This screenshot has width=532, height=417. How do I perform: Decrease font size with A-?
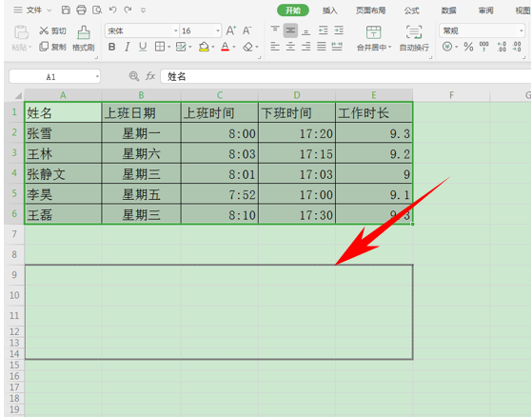tap(246, 30)
